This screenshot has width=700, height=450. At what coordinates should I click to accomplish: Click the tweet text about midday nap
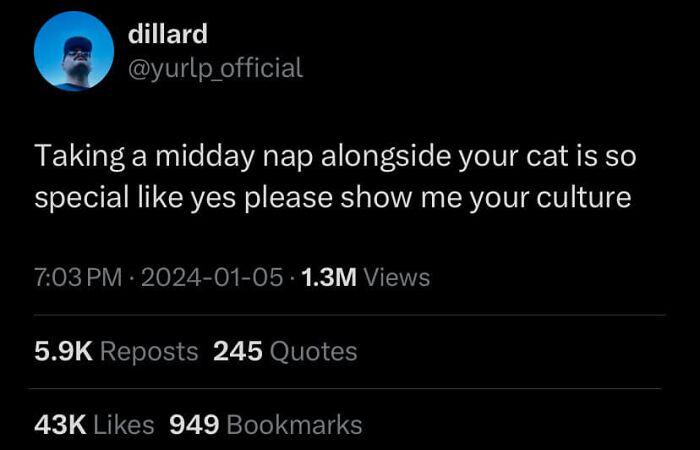(x=335, y=177)
